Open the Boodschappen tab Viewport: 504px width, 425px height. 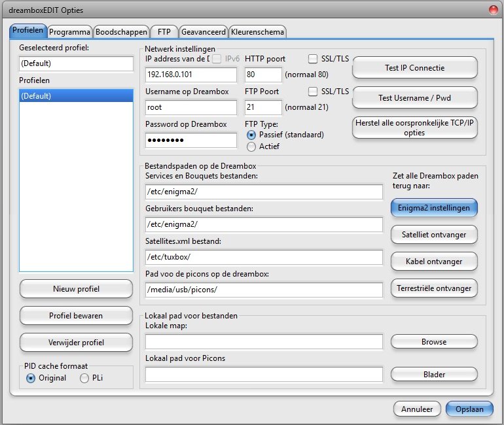coord(120,31)
